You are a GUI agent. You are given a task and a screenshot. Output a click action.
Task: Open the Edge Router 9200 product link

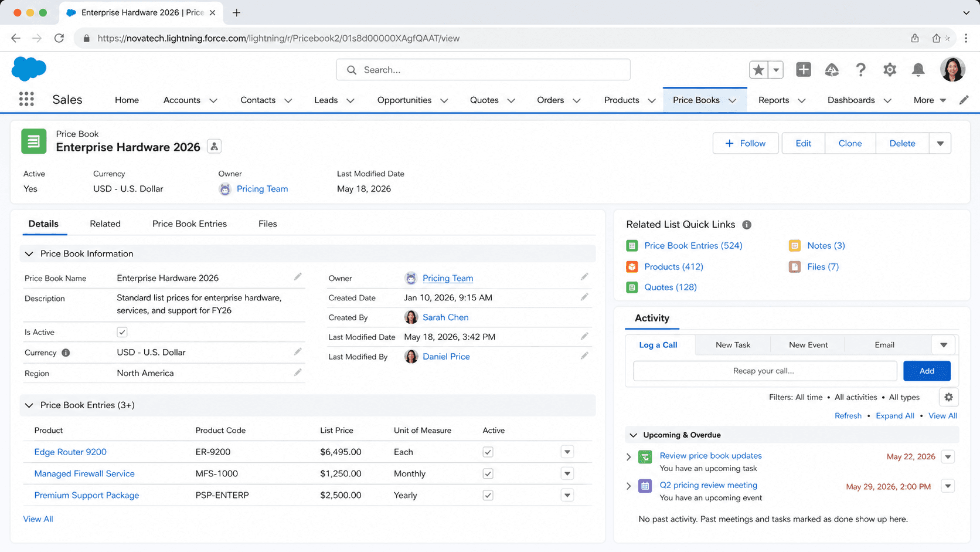coord(70,452)
